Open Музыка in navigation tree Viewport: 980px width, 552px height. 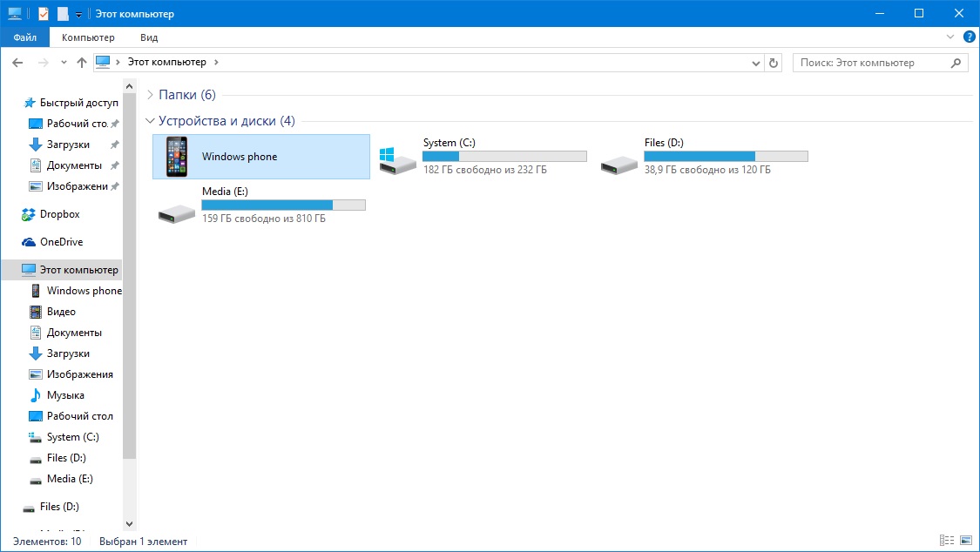point(65,395)
